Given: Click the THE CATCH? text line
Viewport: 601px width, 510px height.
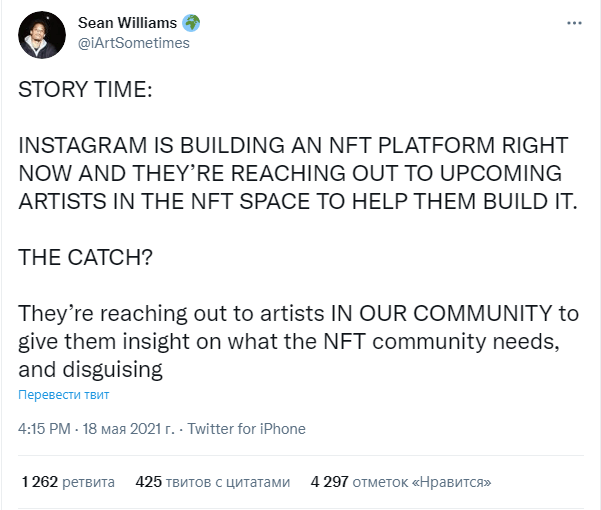Looking at the screenshot, I should pos(85,257).
